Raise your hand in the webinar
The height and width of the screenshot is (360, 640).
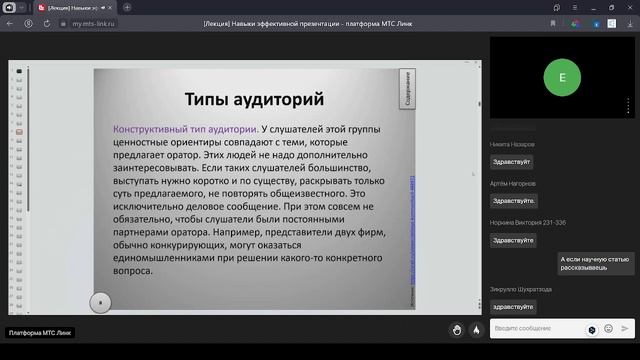pos(457,330)
